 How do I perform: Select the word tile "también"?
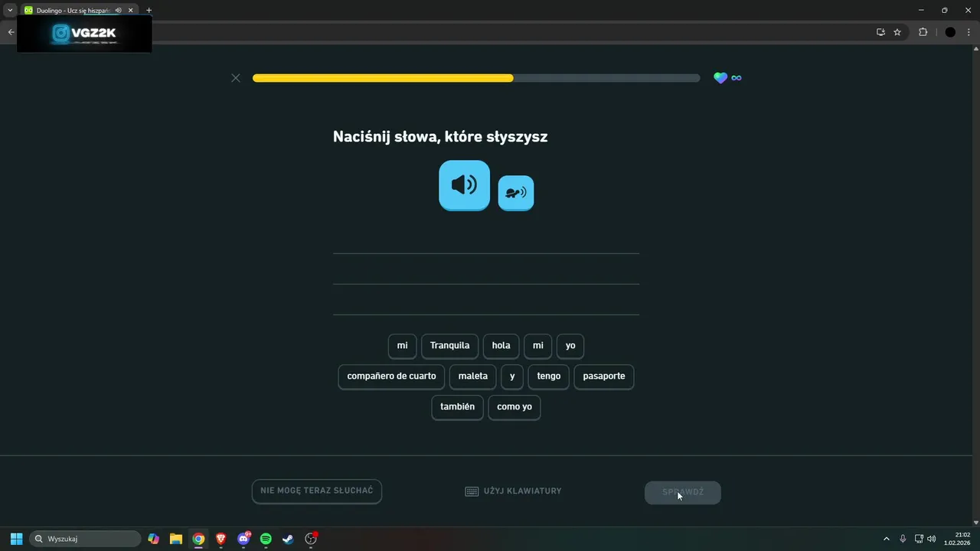[x=458, y=407]
